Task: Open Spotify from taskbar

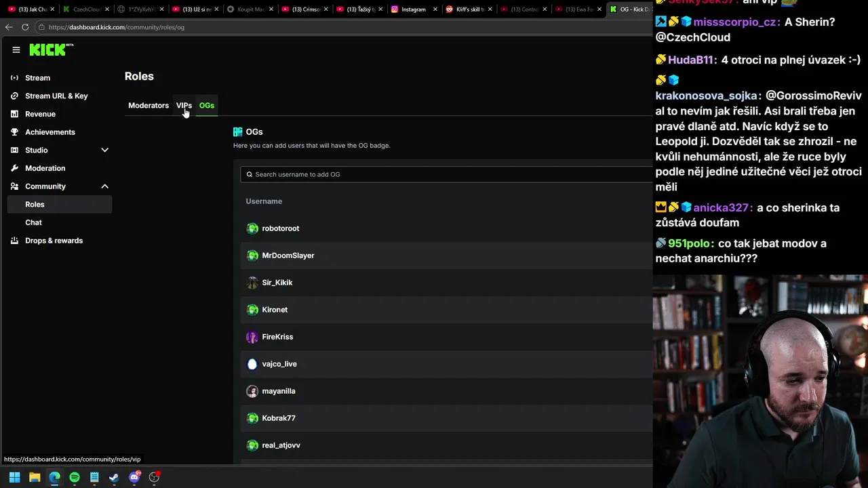Action: (x=75, y=477)
